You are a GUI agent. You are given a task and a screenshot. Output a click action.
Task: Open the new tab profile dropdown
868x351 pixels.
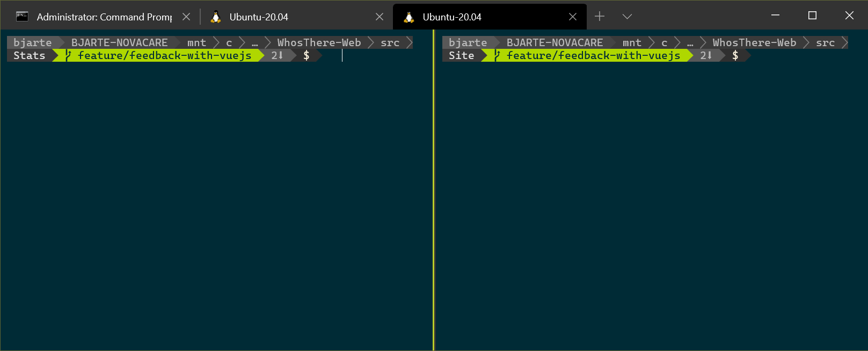pos(627,17)
